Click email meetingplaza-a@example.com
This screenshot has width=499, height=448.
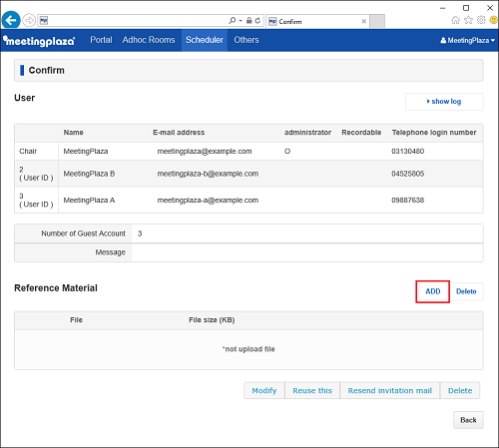pyautogui.click(x=208, y=201)
